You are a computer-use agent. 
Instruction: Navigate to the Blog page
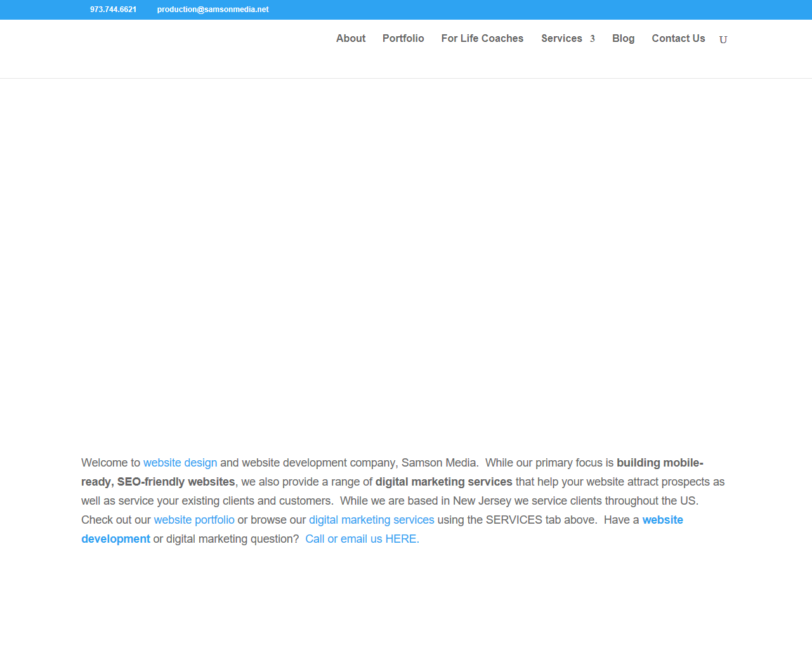[623, 39]
